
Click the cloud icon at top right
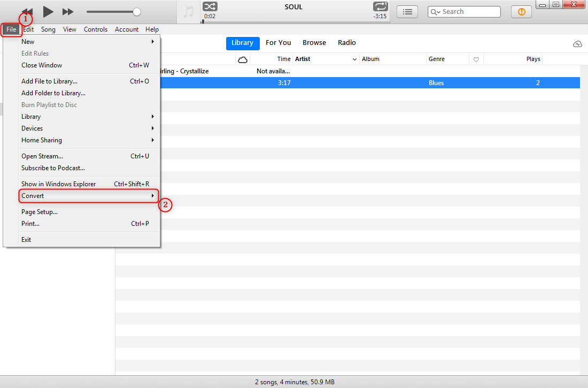click(x=577, y=44)
